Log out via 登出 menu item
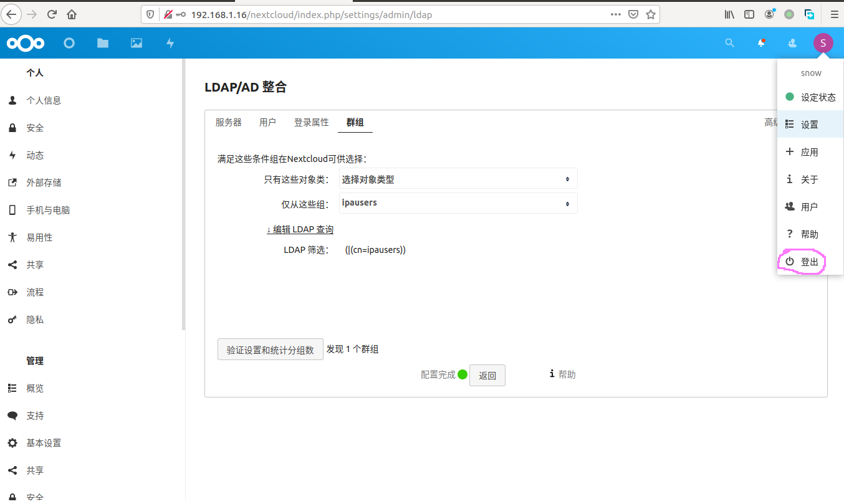 [810, 262]
